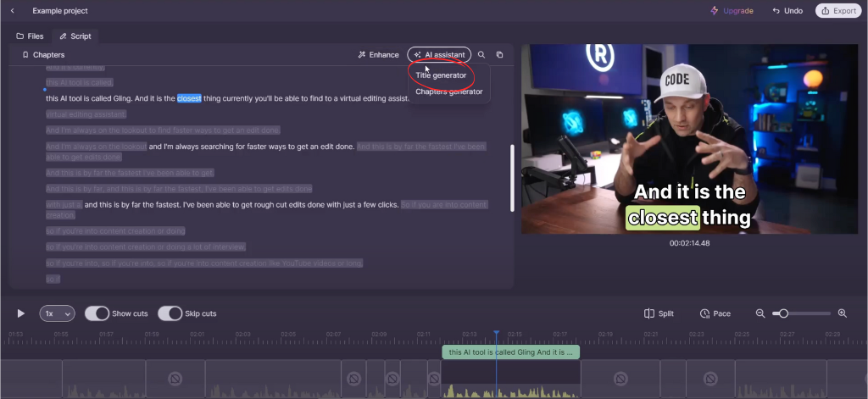Click the 02:19 mark on the timeline ruler
The height and width of the screenshot is (399, 868).
pos(605,335)
